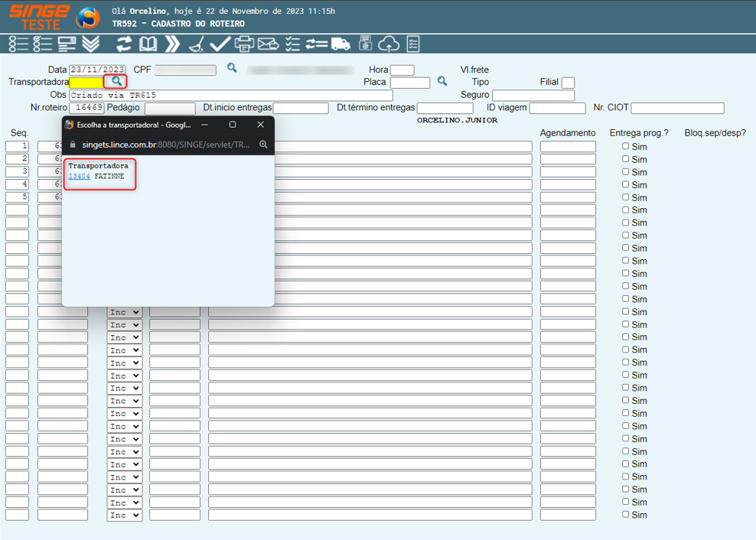Viewport: 756px width, 540px height.
Task: Check the Sim box in Seq 1 row
Action: [x=625, y=146]
